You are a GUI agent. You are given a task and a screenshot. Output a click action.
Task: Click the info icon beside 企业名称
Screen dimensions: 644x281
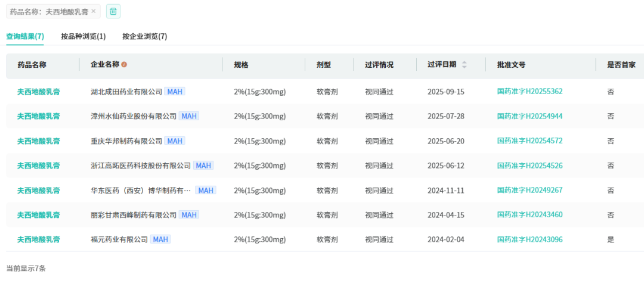click(x=124, y=65)
